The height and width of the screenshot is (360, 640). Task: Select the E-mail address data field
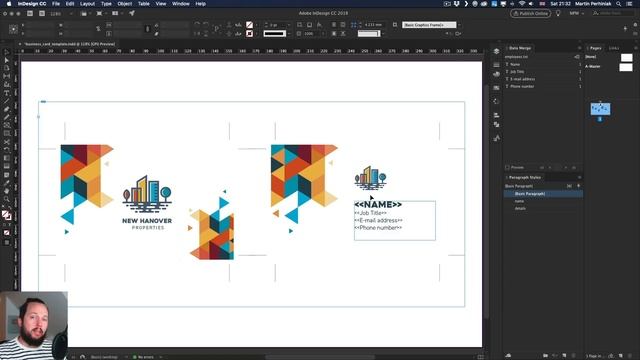click(x=543, y=79)
